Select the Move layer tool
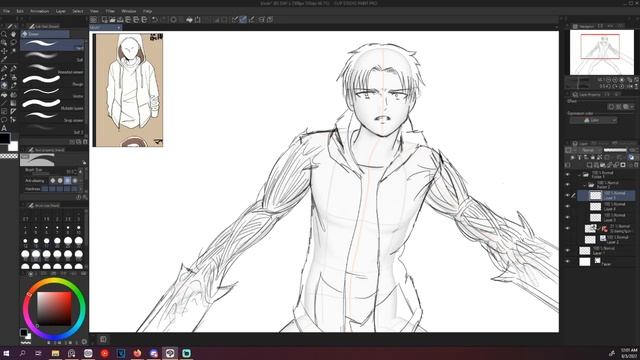This screenshot has width=640, height=360. (x=4, y=51)
